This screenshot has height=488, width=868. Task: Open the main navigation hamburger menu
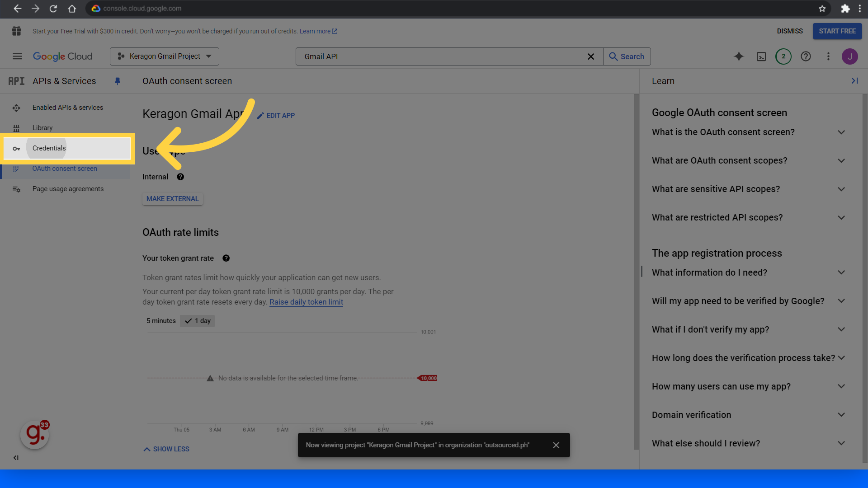[17, 56]
